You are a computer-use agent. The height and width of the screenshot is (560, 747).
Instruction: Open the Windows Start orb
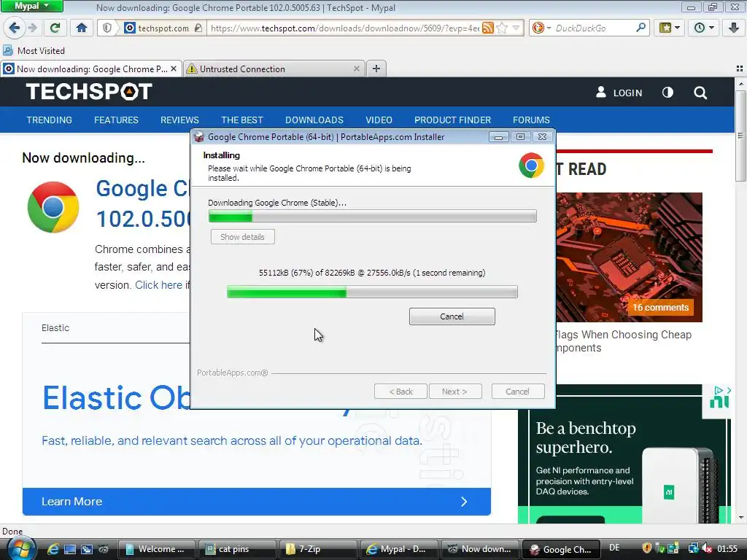21,548
